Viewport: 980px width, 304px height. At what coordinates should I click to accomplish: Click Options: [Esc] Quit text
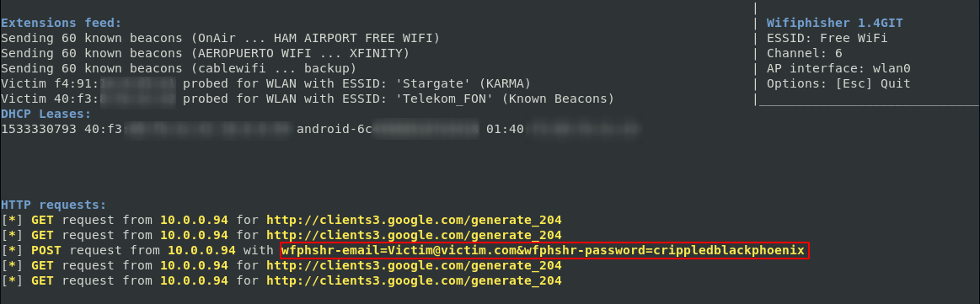point(838,83)
